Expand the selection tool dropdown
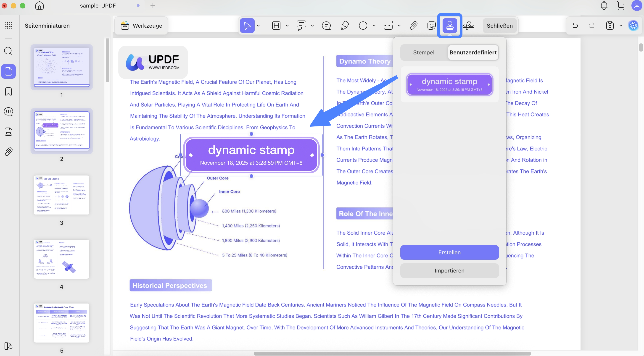Screen dimensions: 644x356 tap(259, 26)
